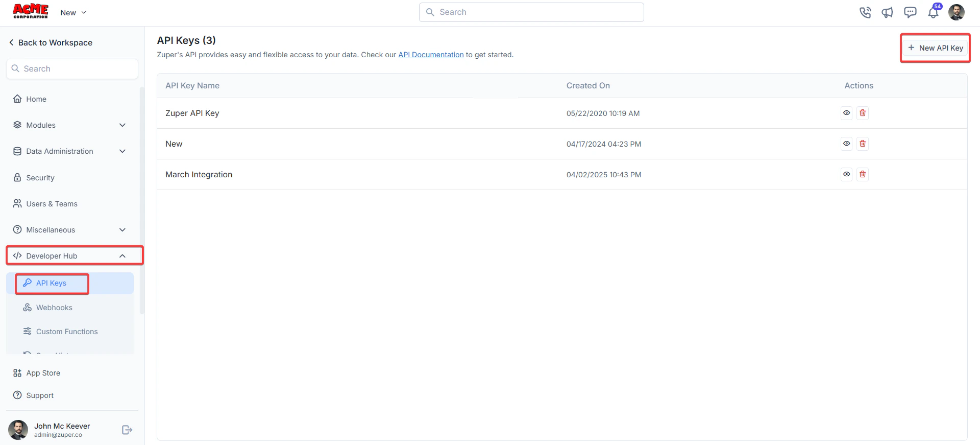Delete the Zuper API Key entry
The image size is (980, 445).
click(863, 113)
